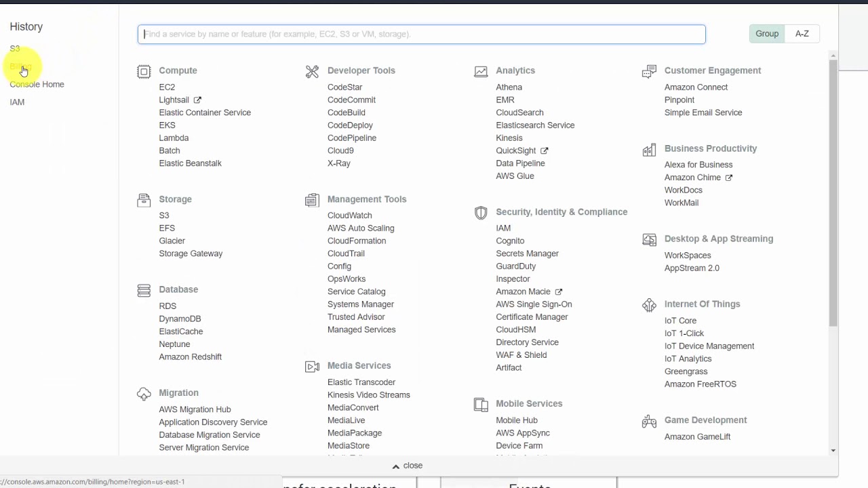Image resolution: width=868 pixels, height=488 pixels.
Task: Click external link icon beside Lightsail
Action: point(197,100)
